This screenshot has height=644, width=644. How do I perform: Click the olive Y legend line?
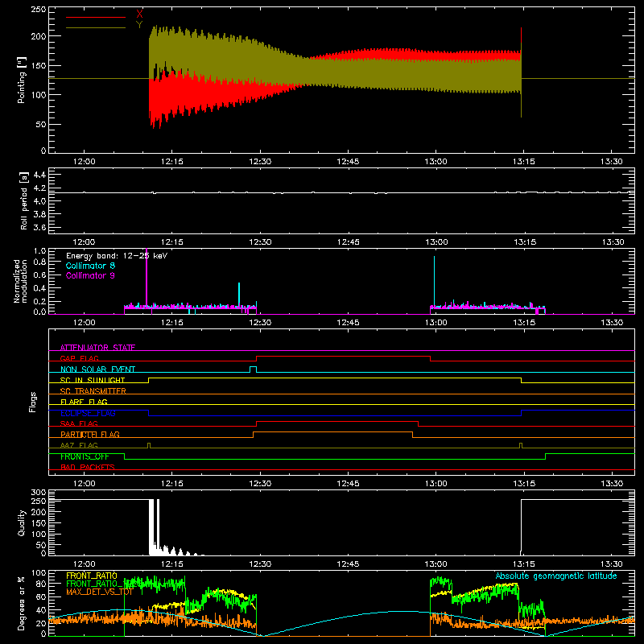[x=96, y=27]
